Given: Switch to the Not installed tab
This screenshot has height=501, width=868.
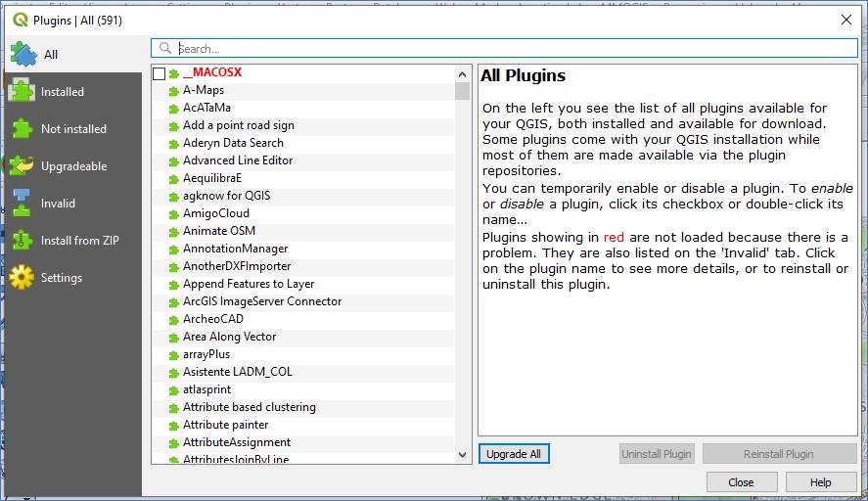Looking at the screenshot, I should (73, 128).
